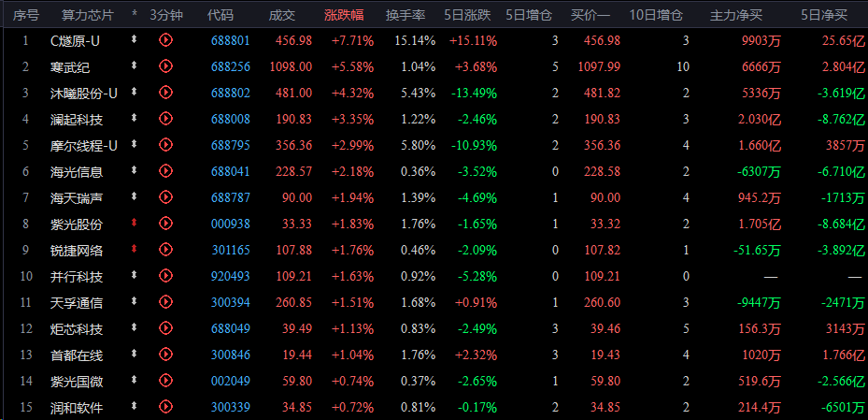Open 3-minute chart icon for 沐曦股份-U
Image resolution: width=868 pixels, height=420 pixels.
tap(165, 93)
